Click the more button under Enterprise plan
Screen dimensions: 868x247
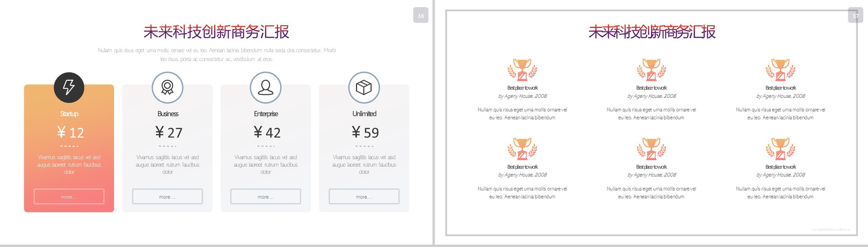[265, 197]
